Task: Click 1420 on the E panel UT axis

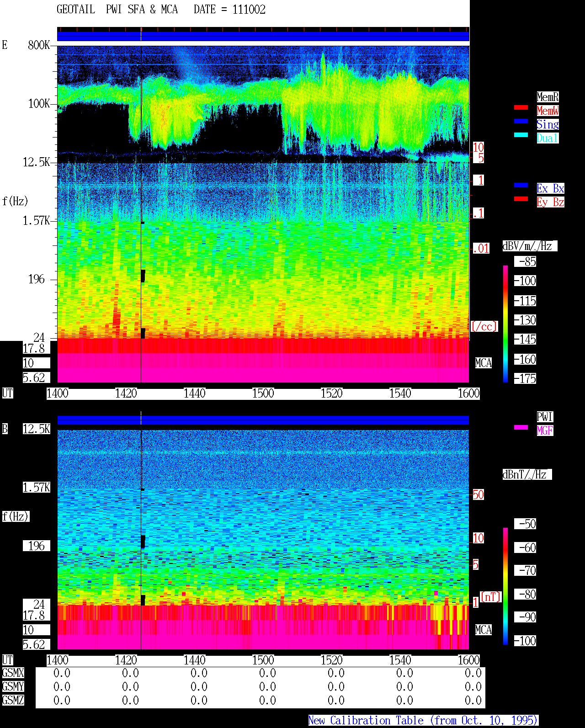Action: (x=126, y=393)
